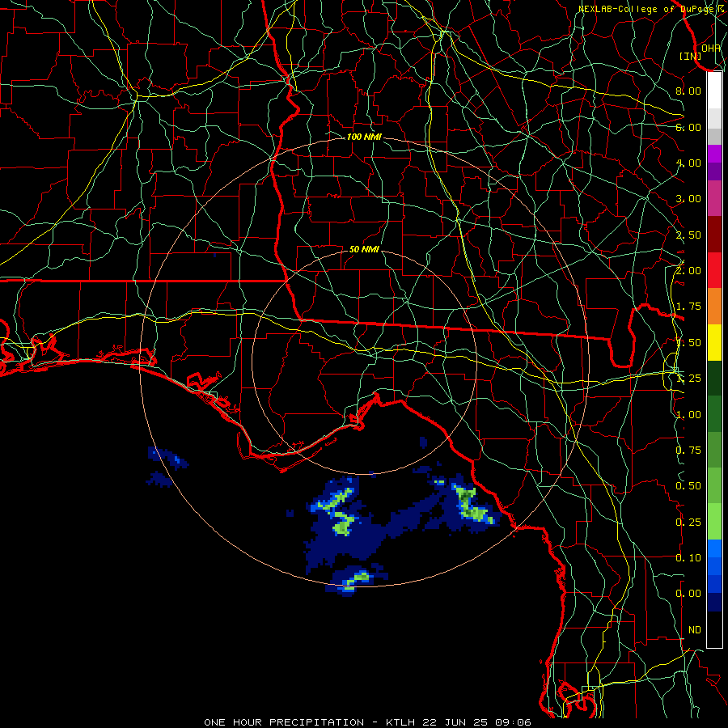Click the OHA product label
This screenshot has height=728, width=728.
click(x=711, y=48)
